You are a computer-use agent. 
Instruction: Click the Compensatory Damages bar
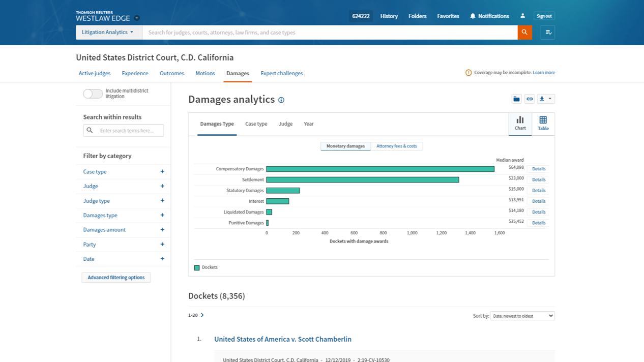pyautogui.click(x=380, y=169)
